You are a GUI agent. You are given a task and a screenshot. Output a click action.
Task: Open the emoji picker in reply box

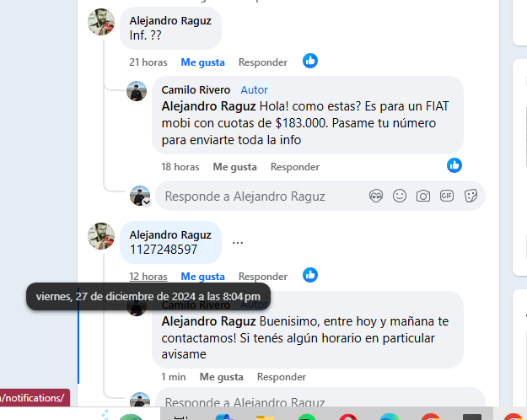pyautogui.click(x=400, y=196)
